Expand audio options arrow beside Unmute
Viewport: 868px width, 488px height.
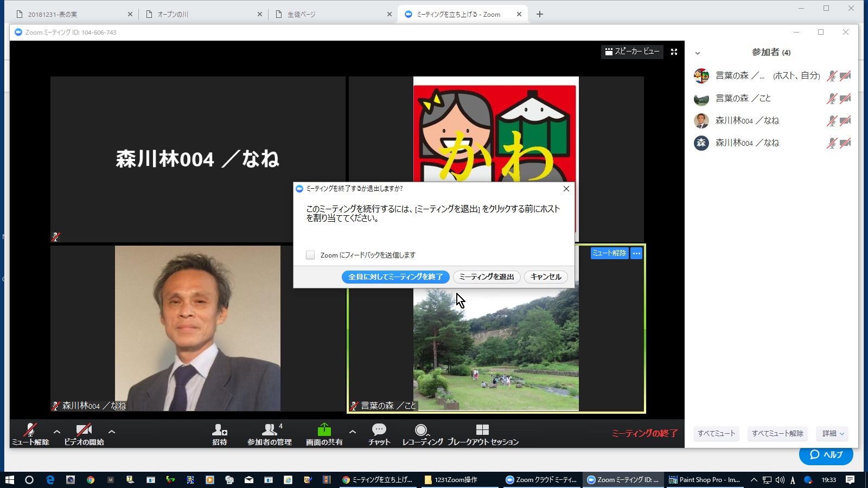(x=57, y=432)
